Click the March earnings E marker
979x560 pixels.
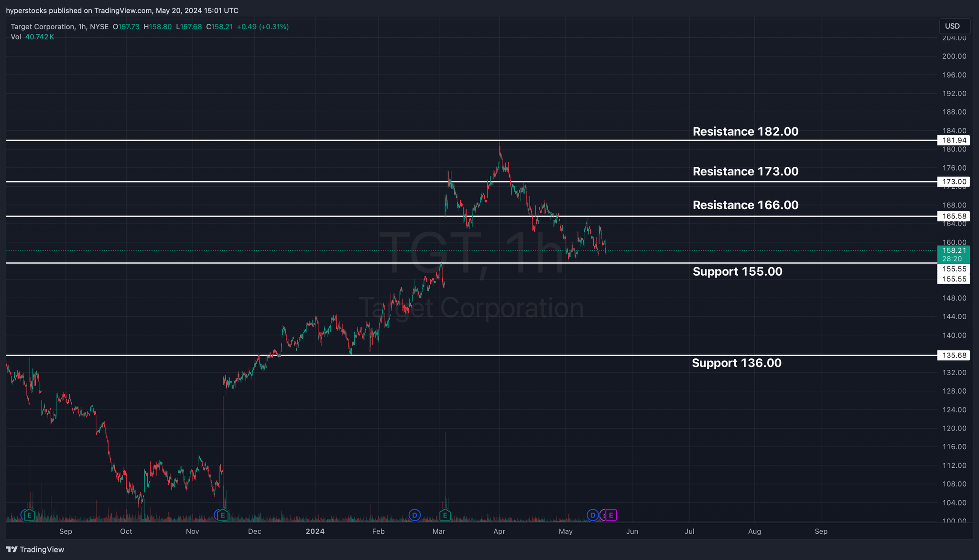tap(445, 515)
